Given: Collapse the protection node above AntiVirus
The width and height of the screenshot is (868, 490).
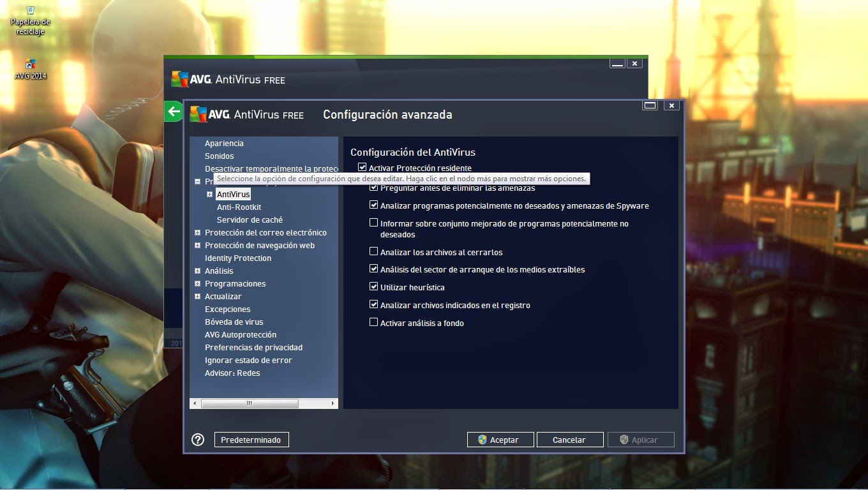Looking at the screenshot, I should (x=198, y=181).
